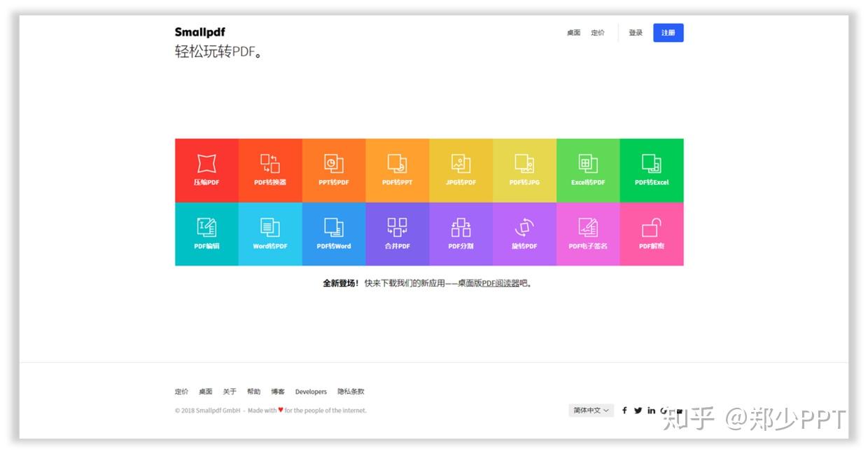The height and width of the screenshot is (454, 868).
Task: Click the blue 注册 sign-up button
Action: pyautogui.click(x=668, y=33)
